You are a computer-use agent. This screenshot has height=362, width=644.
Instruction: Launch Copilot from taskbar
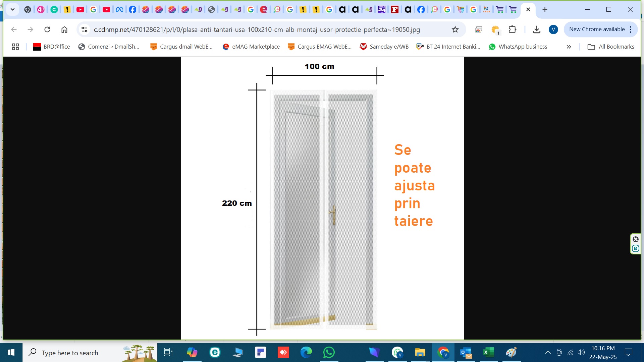pyautogui.click(x=192, y=353)
